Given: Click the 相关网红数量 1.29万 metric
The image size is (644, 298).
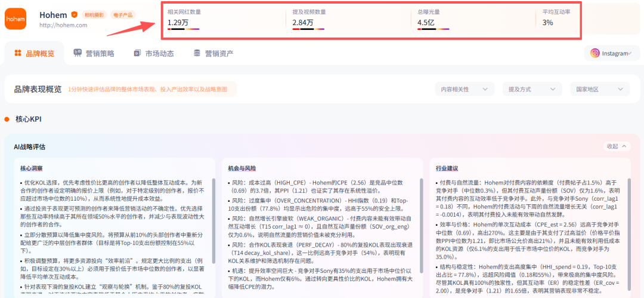Looking at the screenshot, I should coord(184,19).
